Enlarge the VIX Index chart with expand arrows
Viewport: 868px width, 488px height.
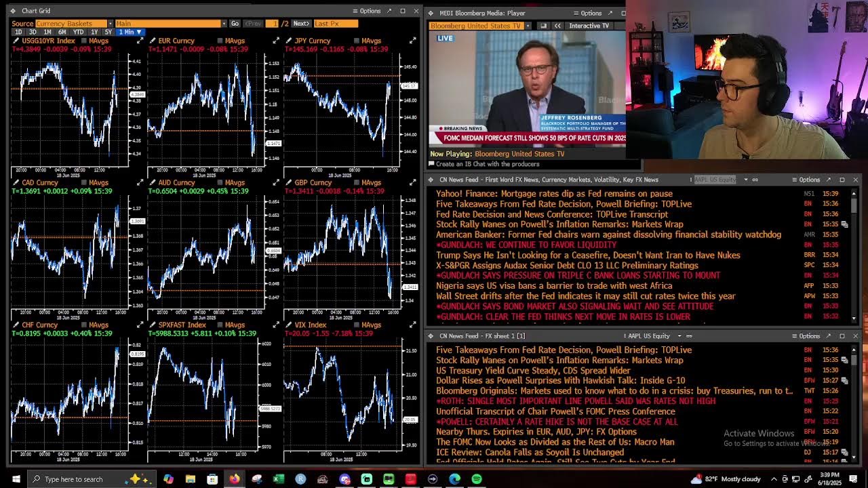[x=412, y=325]
